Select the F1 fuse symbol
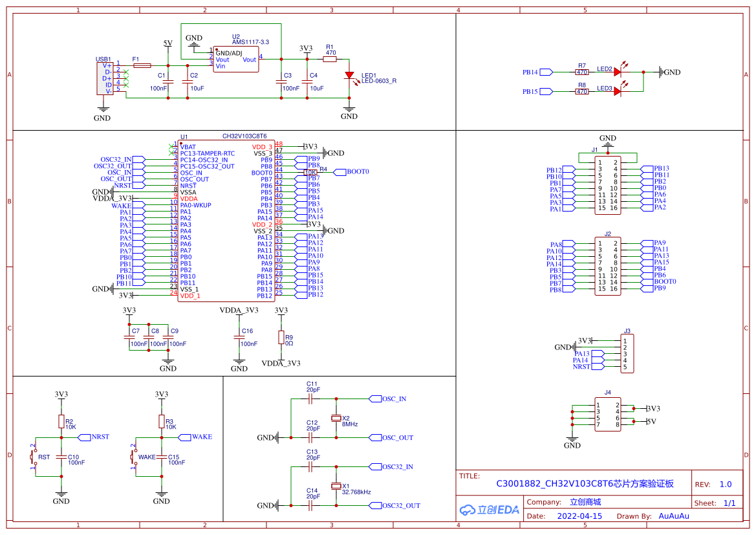756x535 pixels. tap(142, 65)
